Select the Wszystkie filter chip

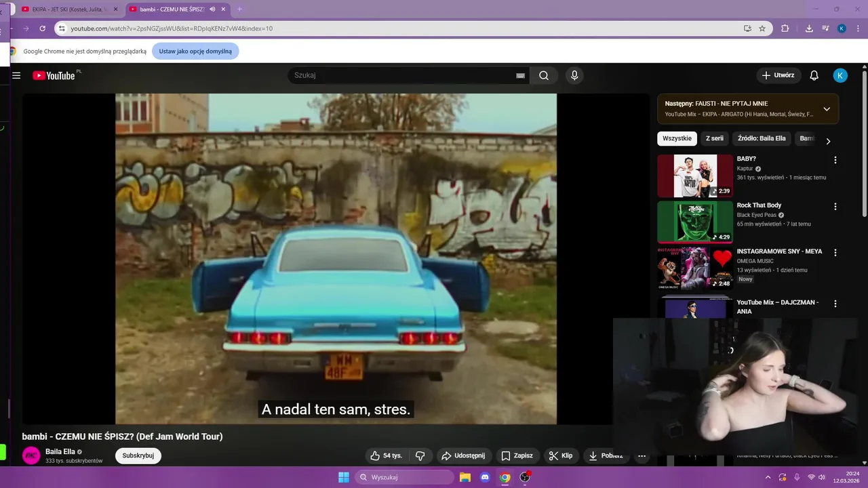point(677,138)
